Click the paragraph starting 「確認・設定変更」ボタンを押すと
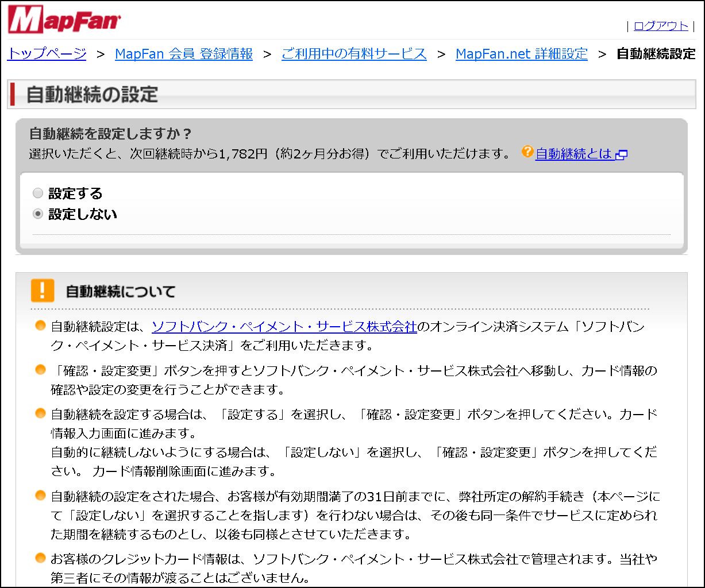 click(x=354, y=380)
